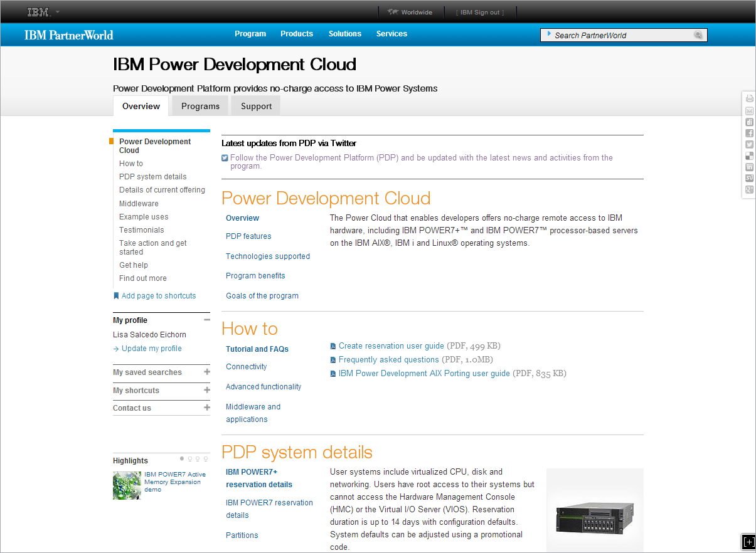Click the Worldwide globe icon
The height and width of the screenshot is (553, 756).
coord(393,12)
